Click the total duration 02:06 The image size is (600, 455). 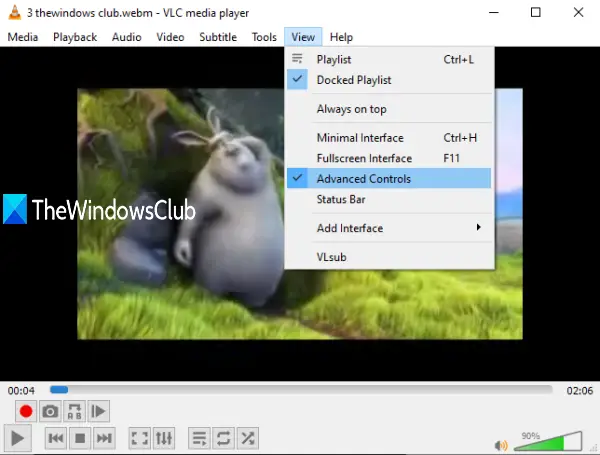pyautogui.click(x=579, y=391)
